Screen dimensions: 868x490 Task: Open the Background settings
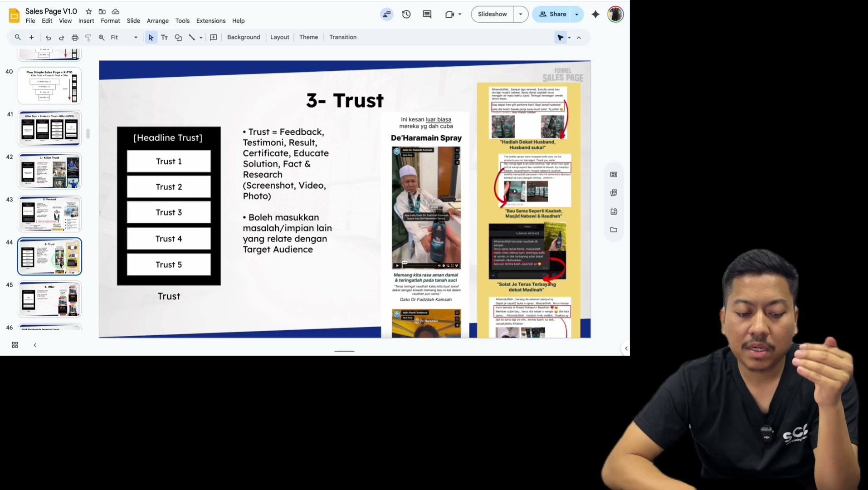point(244,37)
